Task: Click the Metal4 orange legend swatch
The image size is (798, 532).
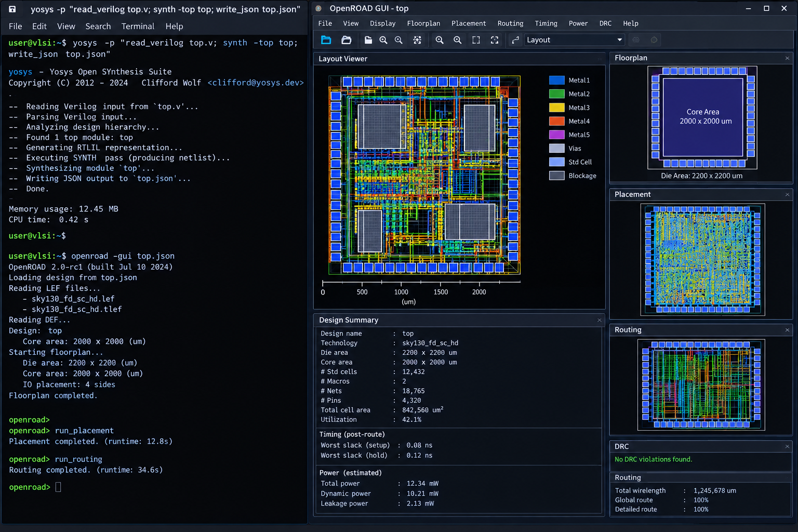Action: pos(557,121)
